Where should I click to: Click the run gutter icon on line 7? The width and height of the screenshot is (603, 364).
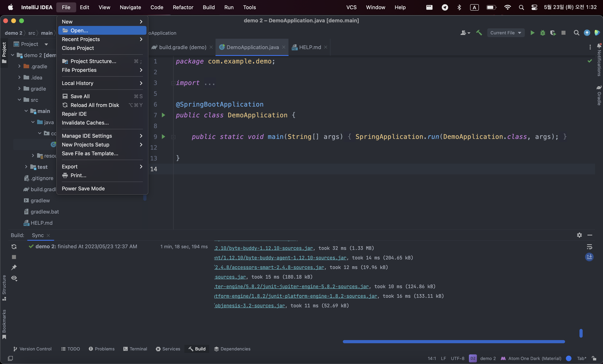[x=163, y=115]
